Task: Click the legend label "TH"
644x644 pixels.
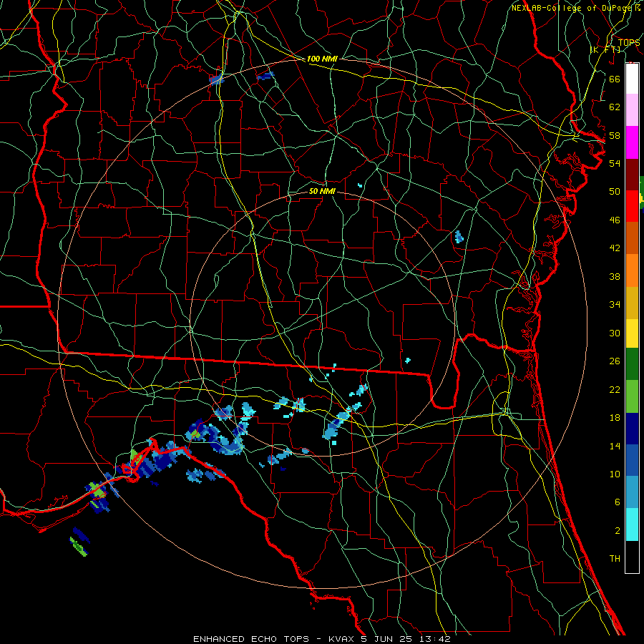Action: [x=615, y=559]
